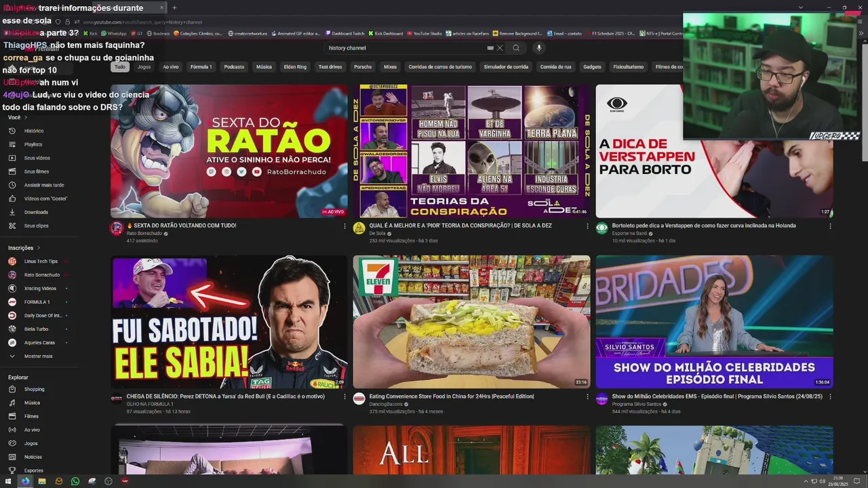Select the Porsche filter chip

pos(363,67)
